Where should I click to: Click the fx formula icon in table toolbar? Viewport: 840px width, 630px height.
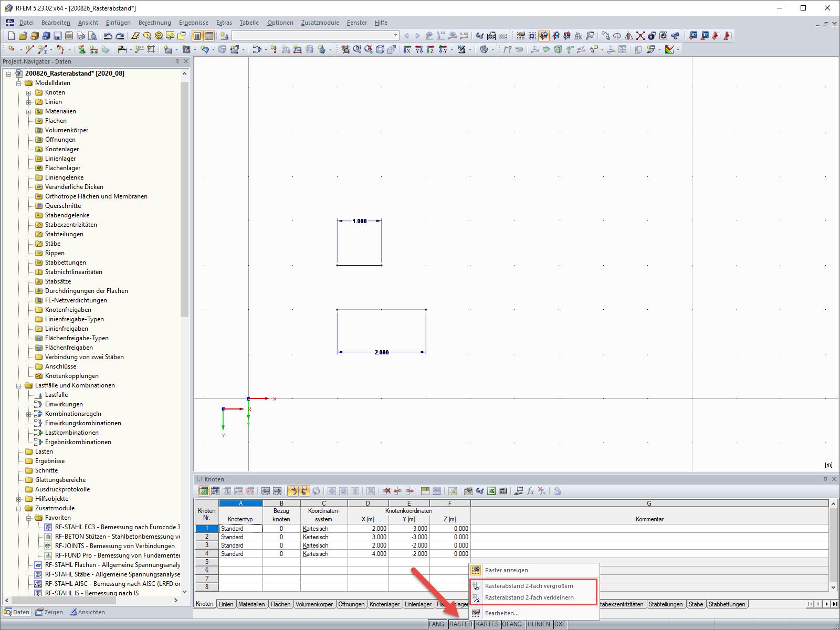point(530,491)
